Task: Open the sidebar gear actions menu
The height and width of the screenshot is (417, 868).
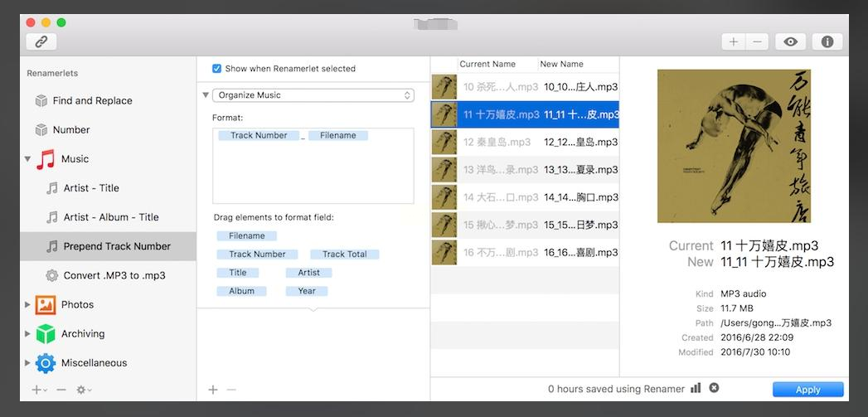Action: tap(84, 390)
